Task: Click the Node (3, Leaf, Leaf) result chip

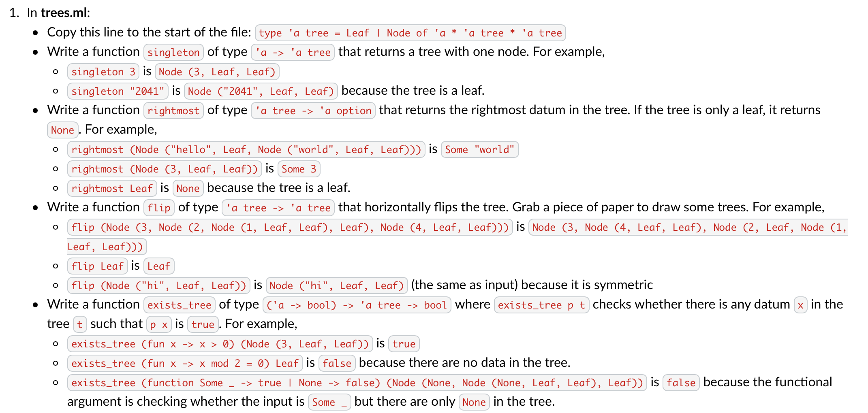Action: (217, 71)
